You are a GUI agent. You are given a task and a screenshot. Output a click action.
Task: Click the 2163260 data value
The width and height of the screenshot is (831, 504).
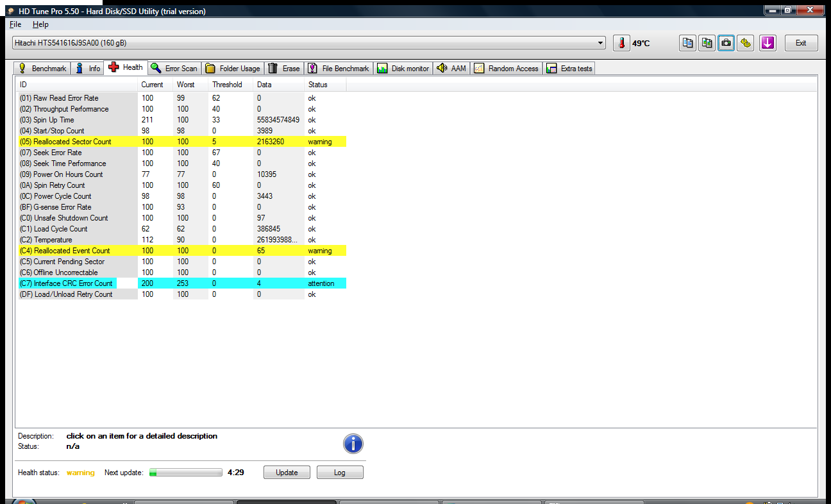[x=271, y=142]
